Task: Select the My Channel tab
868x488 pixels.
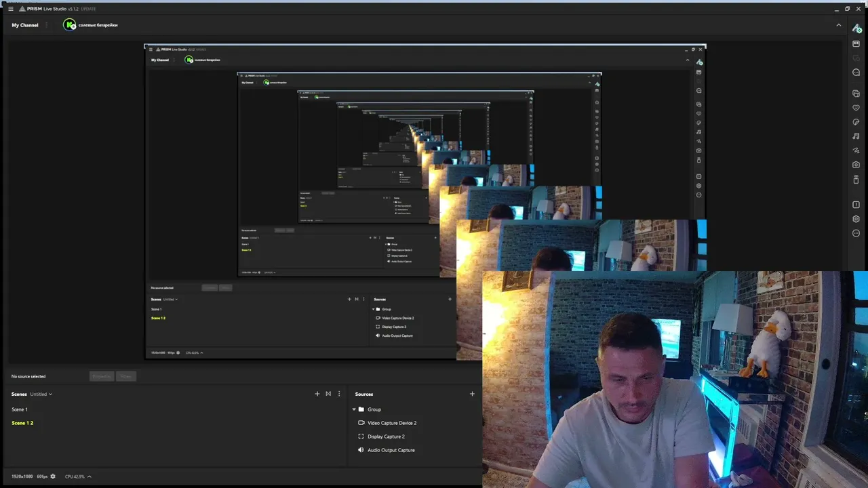Action: pyautogui.click(x=25, y=25)
